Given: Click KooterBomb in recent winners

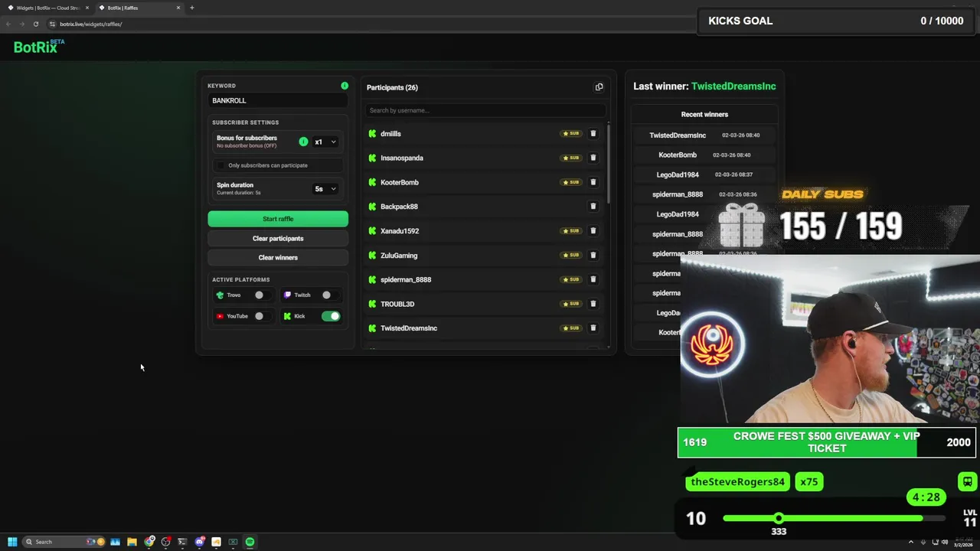Looking at the screenshot, I should pyautogui.click(x=678, y=155).
